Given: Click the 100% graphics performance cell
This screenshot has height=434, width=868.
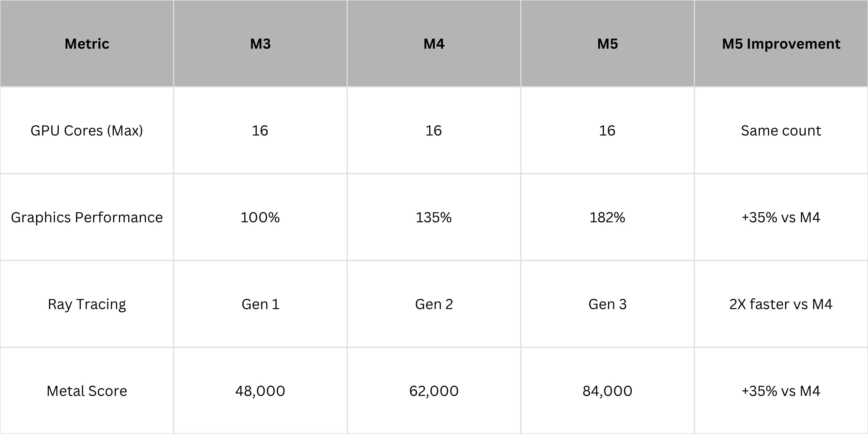Looking at the screenshot, I should [260, 217].
